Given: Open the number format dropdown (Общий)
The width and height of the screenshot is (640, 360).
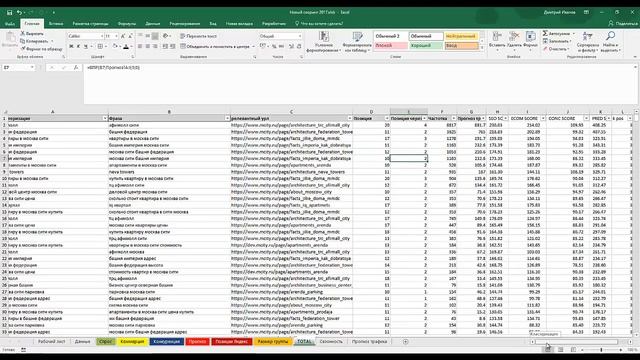Looking at the screenshot, I should tap(300, 36).
